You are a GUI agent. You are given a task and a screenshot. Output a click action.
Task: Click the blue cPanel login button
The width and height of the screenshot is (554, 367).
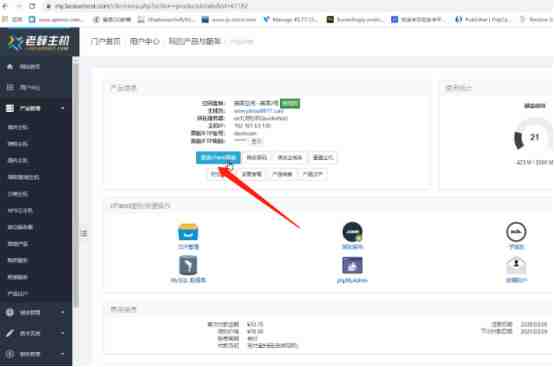pyautogui.click(x=218, y=158)
